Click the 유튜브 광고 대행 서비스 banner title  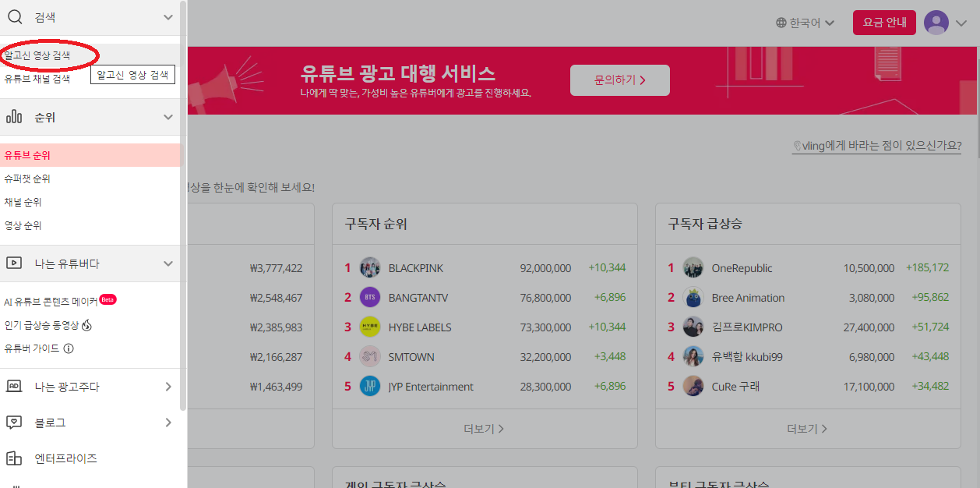click(x=398, y=73)
